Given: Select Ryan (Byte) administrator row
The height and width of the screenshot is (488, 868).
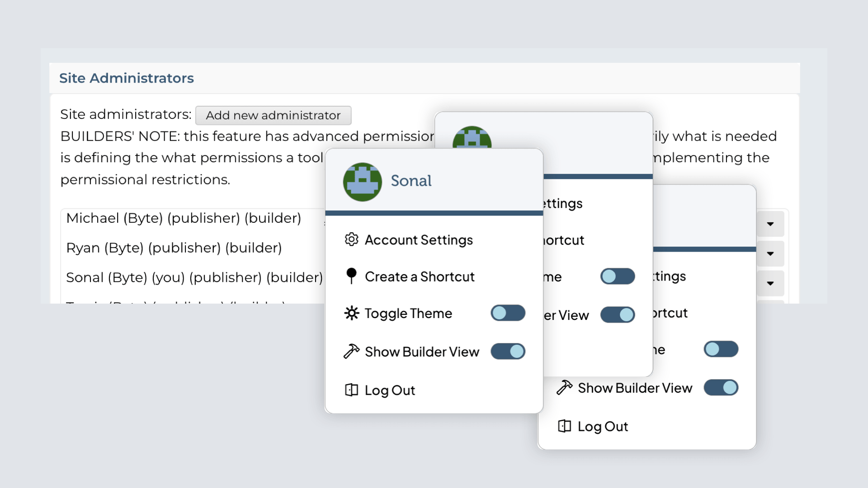Looking at the screenshot, I should coord(174,248).
